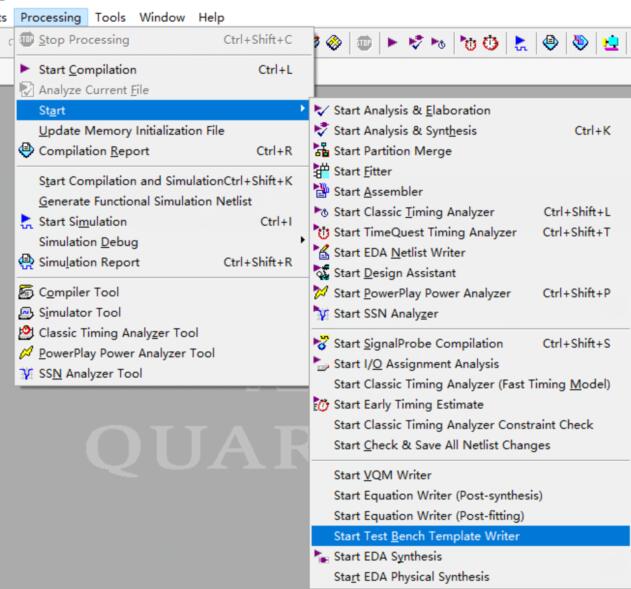Screen dimensions: 631x589
Task: Open Compilation Report from Processing menu
Action: (165, 151)
